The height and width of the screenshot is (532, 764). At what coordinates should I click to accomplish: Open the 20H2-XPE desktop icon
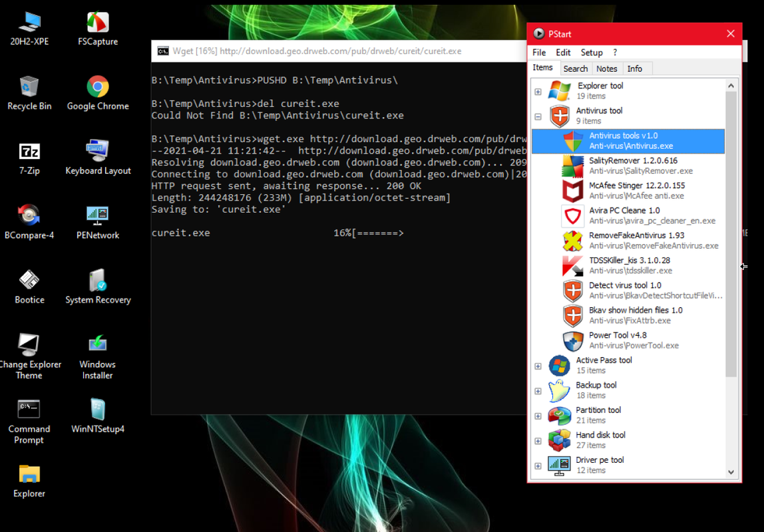click(x=29, y=29)
